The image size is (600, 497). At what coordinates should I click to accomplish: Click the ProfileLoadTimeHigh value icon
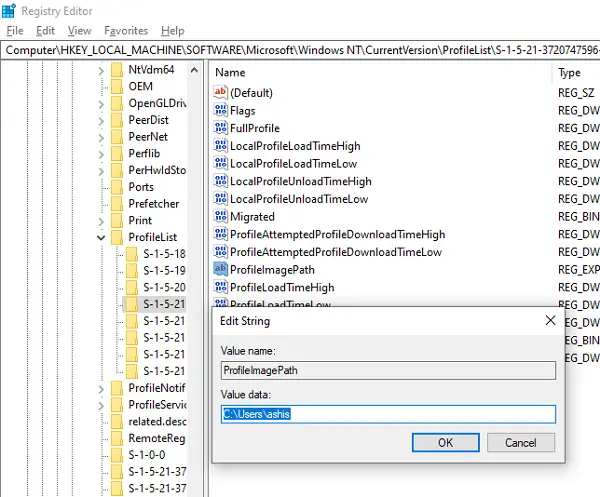[x=220, y=287]
